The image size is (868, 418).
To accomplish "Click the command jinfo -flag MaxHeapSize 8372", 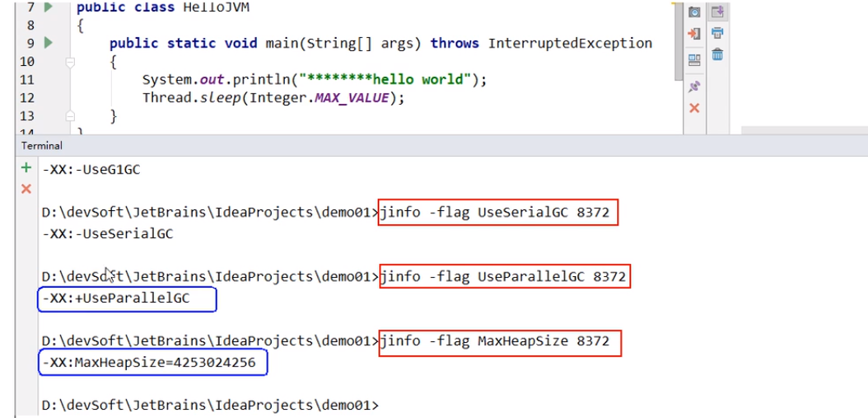I will tap(495, 341).
